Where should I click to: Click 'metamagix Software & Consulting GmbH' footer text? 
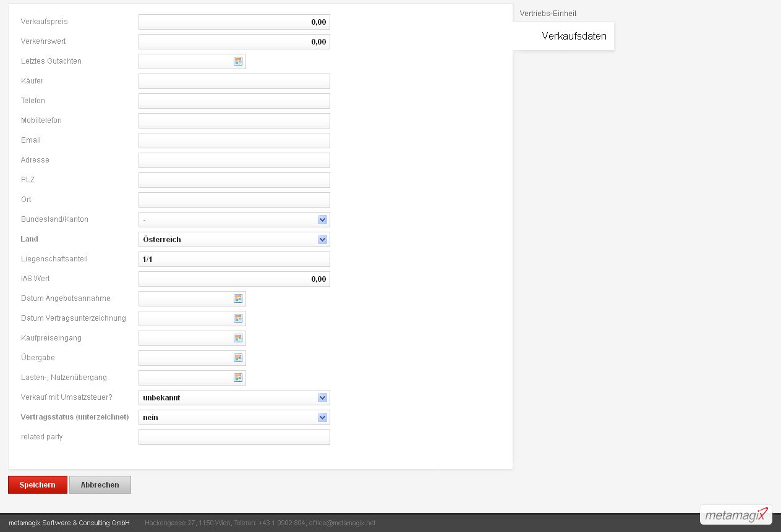(69, 523)
